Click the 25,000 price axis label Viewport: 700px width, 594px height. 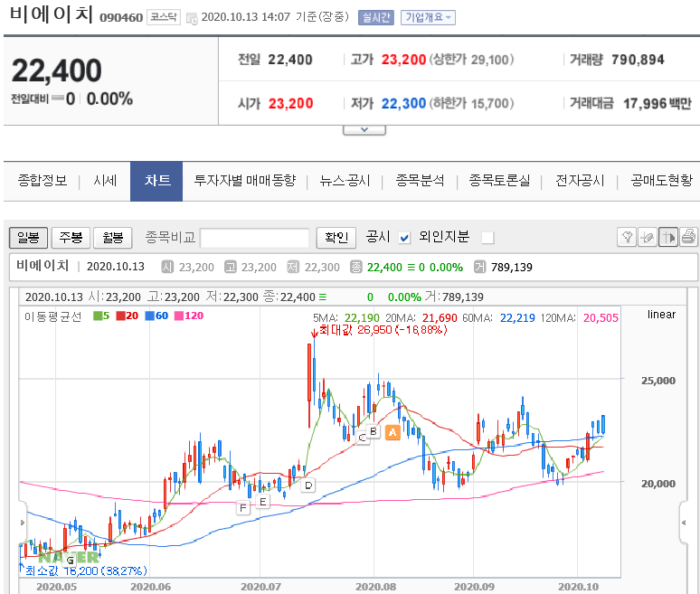pyautogui.click(x=658, y=381)
